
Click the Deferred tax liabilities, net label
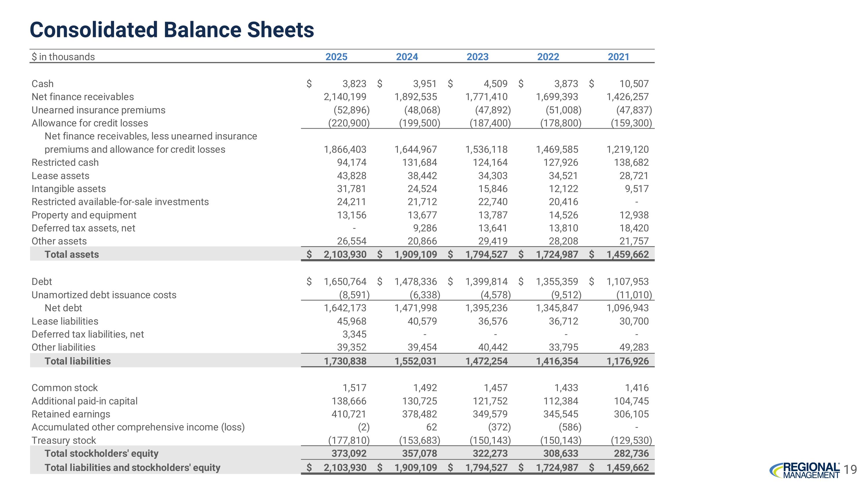[x=88, y=334]
